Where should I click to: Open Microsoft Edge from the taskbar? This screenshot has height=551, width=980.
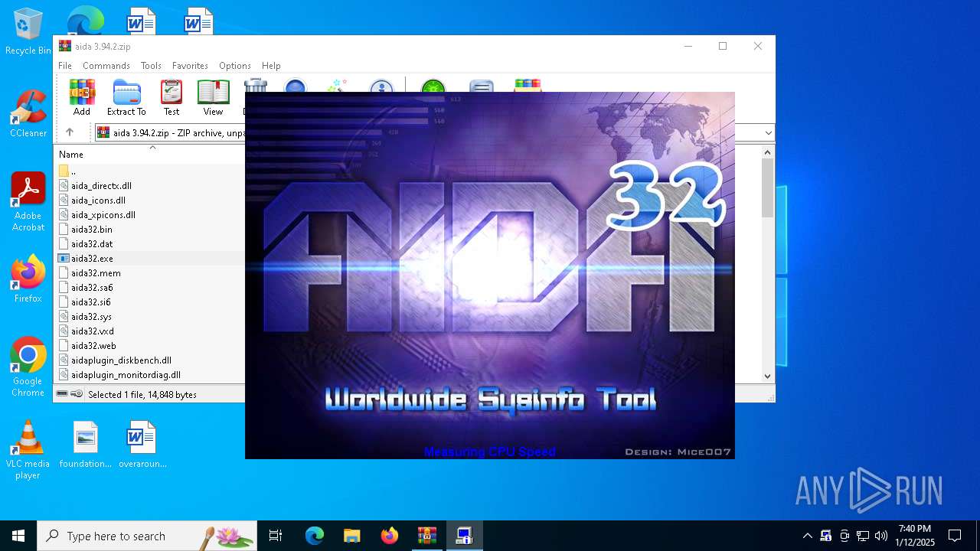[x=315, y=536]
